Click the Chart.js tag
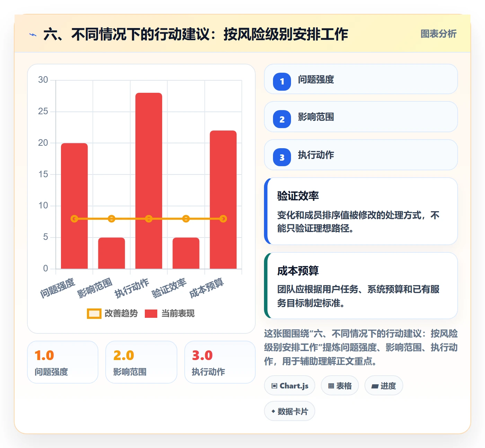Image resolution: width=485 pixels, height=448 pixels. 290,385
